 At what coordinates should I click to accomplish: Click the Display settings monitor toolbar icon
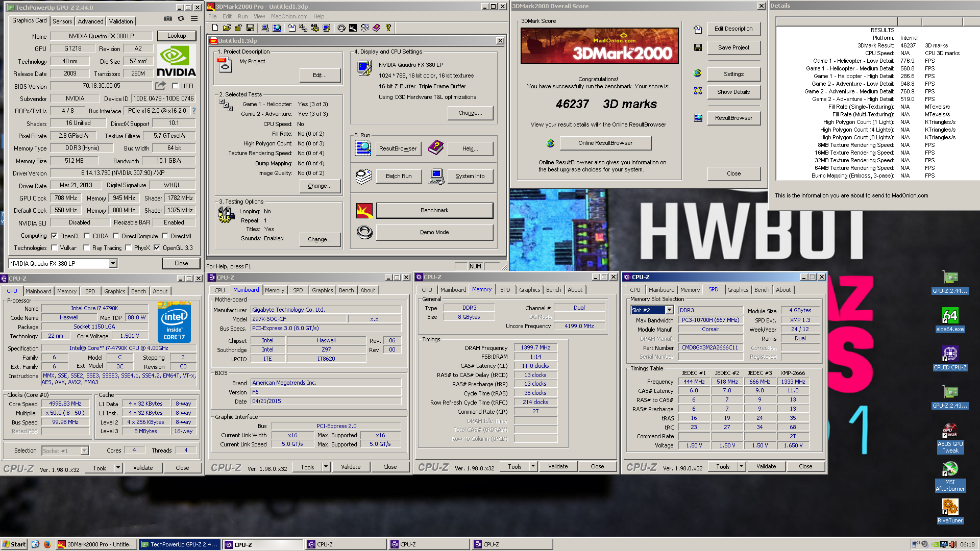(x=327, y=28)
